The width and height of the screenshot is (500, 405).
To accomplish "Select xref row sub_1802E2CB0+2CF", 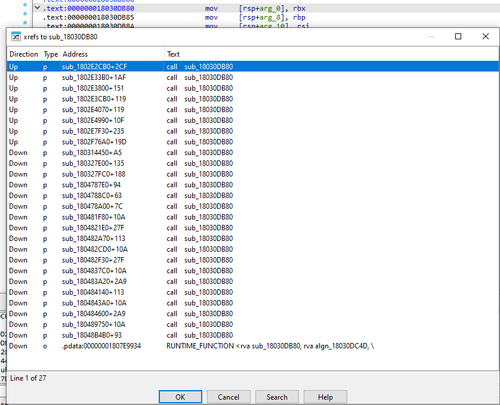I will (x=253, y=67).
